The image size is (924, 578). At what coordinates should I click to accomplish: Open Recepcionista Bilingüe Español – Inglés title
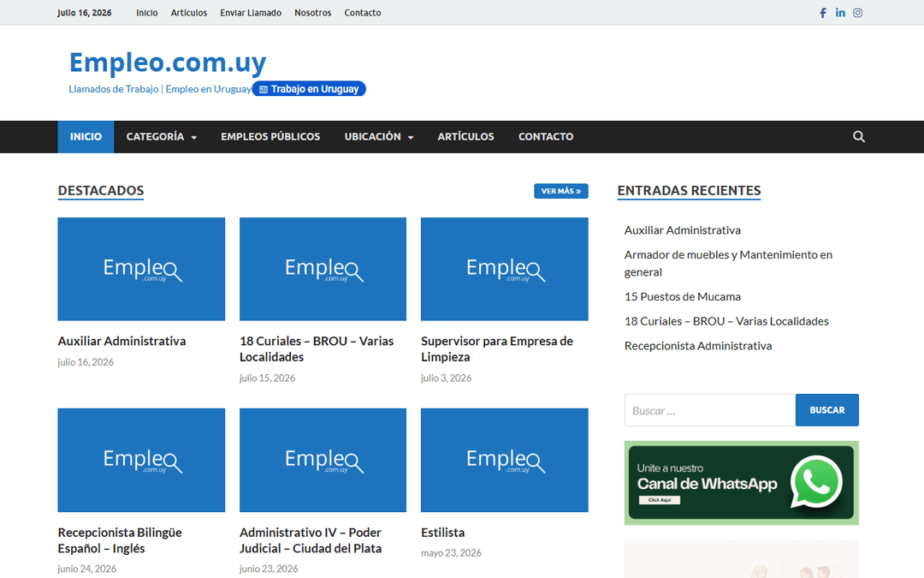pos(120,540)
